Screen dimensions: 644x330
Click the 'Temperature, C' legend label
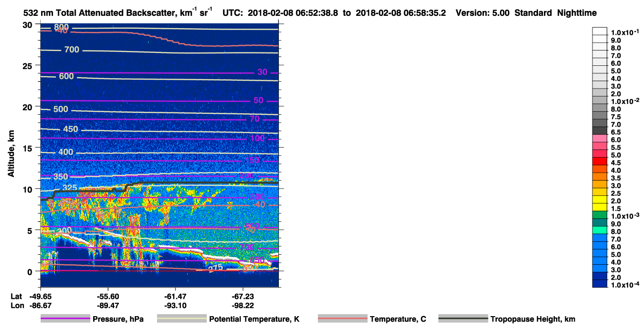pos(398,319)
